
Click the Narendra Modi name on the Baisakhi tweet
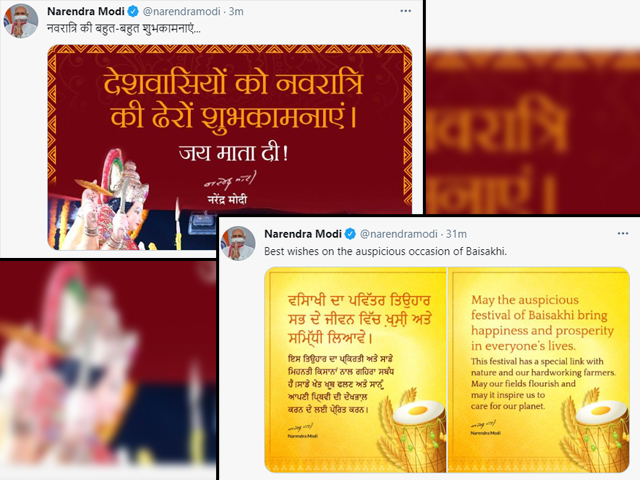303,234
